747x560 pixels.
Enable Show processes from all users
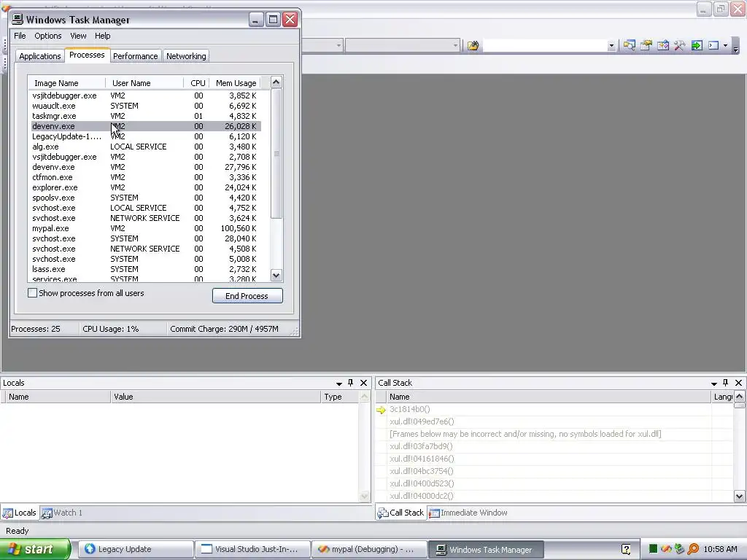32,293
